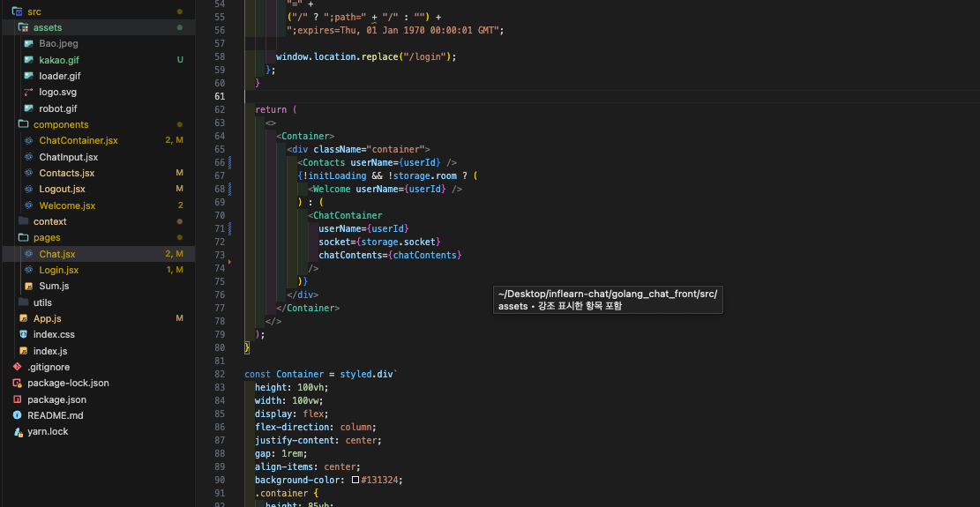Click the JS icon beside App.js

coord(23,318)
